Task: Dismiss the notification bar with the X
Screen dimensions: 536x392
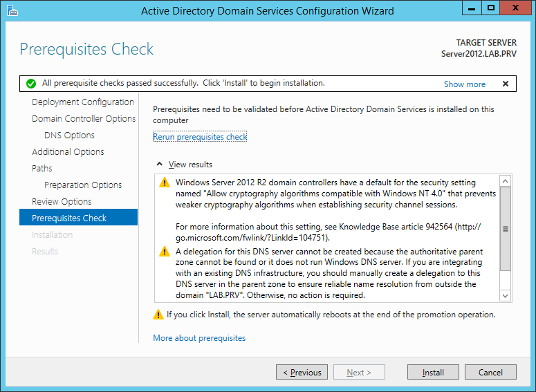Action: click(506, 84)
